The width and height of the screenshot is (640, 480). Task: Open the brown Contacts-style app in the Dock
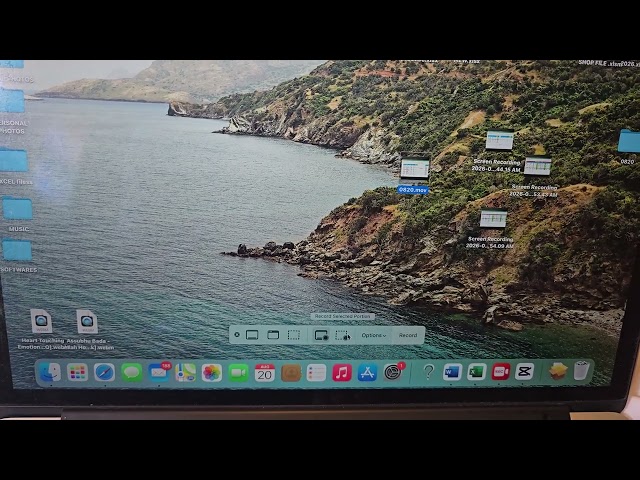291,373
